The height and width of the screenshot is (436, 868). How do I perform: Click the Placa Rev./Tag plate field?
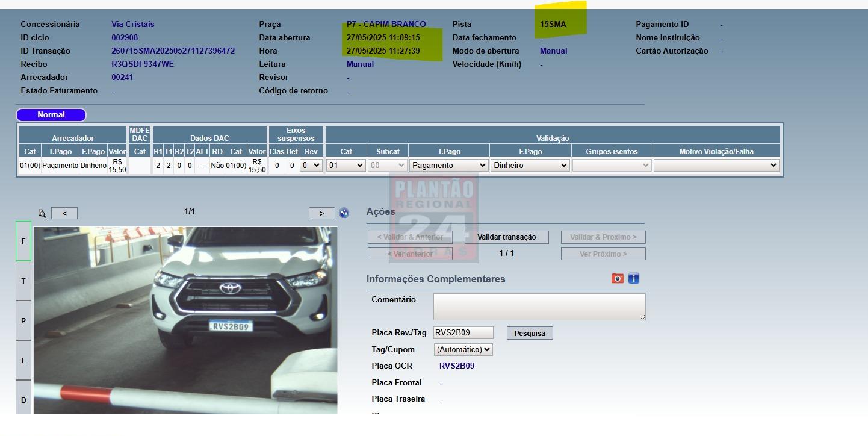tap(463, 332)
